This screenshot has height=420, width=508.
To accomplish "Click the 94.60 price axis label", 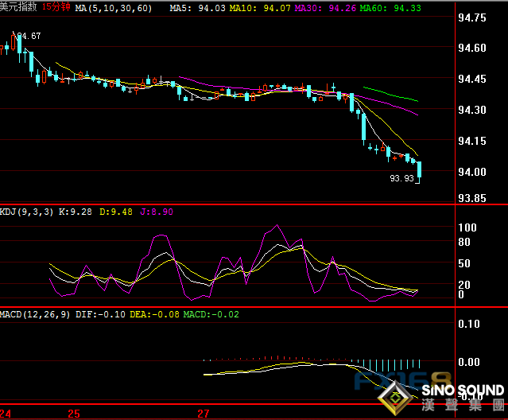I will click(x=471, y=48).
